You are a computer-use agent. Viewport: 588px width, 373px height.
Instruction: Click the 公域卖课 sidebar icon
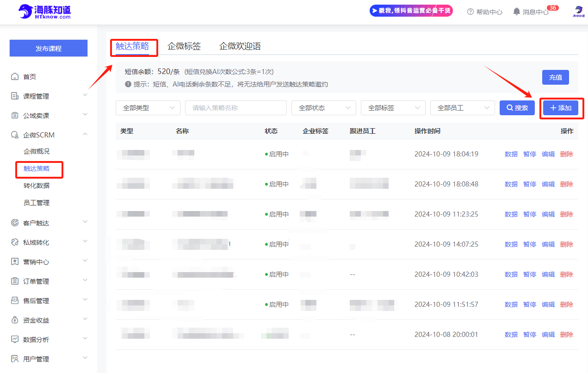[x=15, y=116]
